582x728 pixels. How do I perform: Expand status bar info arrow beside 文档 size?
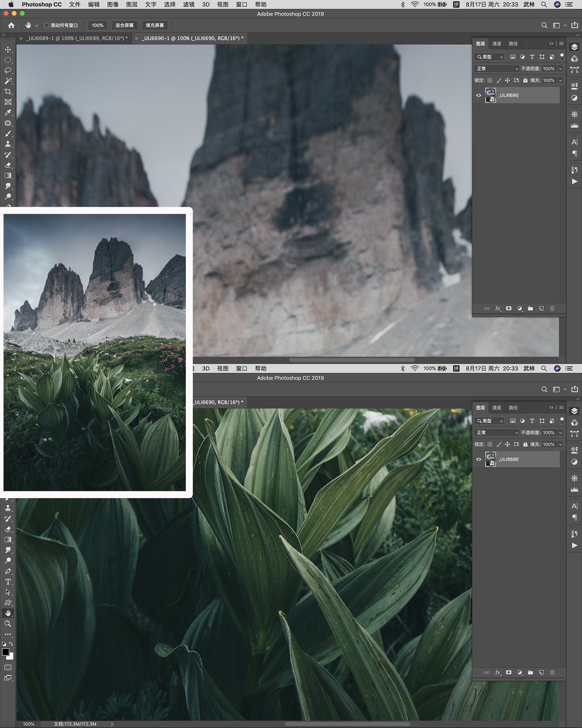(112, 724)
